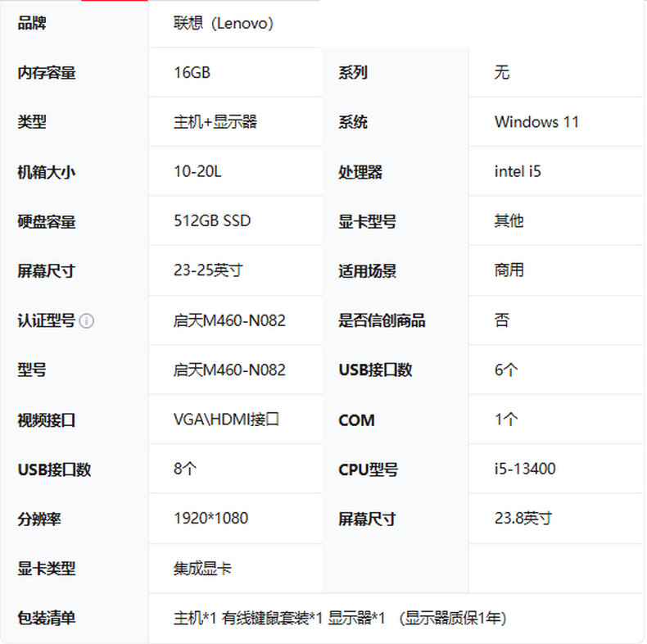Click the 型号 label
Image resolution: width=647 pixels, height=644 pixels.
(32, 370)
